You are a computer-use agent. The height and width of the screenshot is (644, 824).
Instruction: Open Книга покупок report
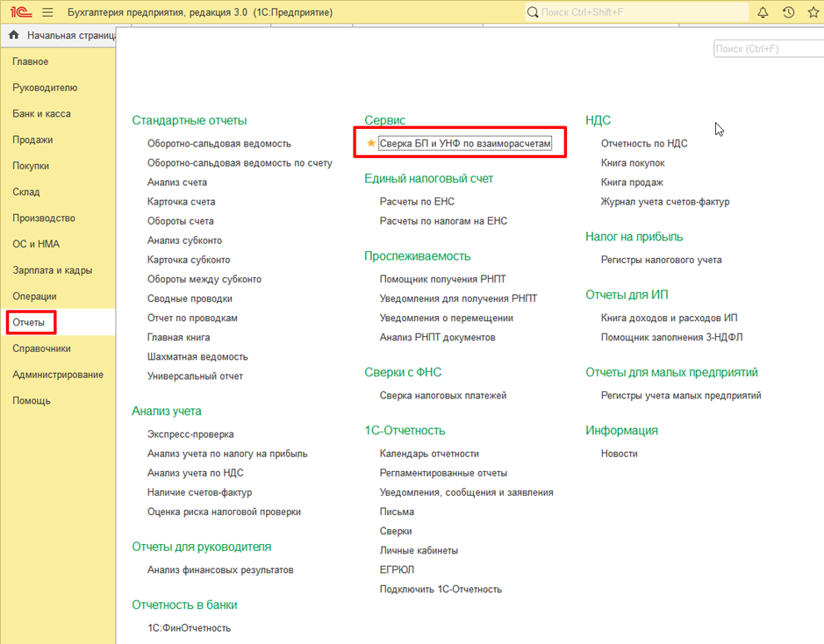[632, 163]
